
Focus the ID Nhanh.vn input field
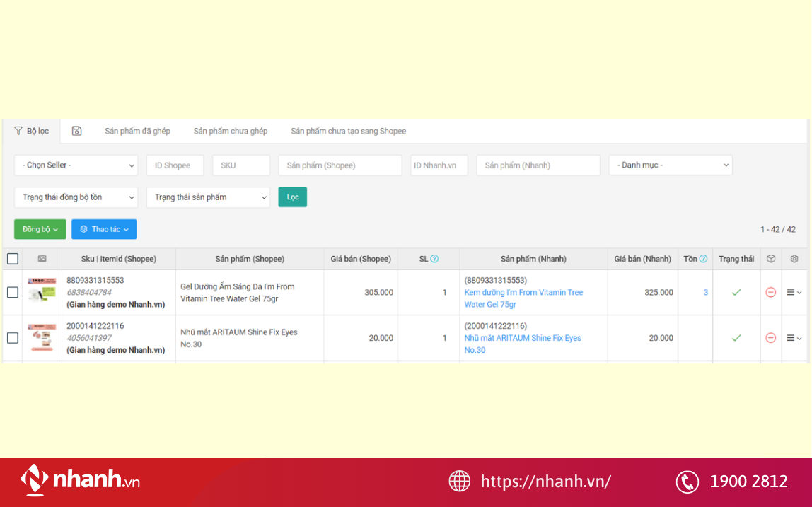coord(439,165)
